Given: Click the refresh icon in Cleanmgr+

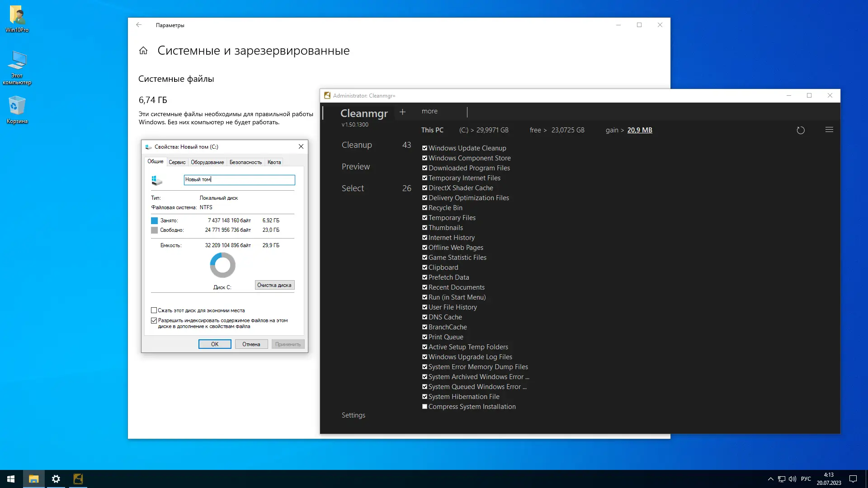Looking at the screenshot, I should point(801,130).
